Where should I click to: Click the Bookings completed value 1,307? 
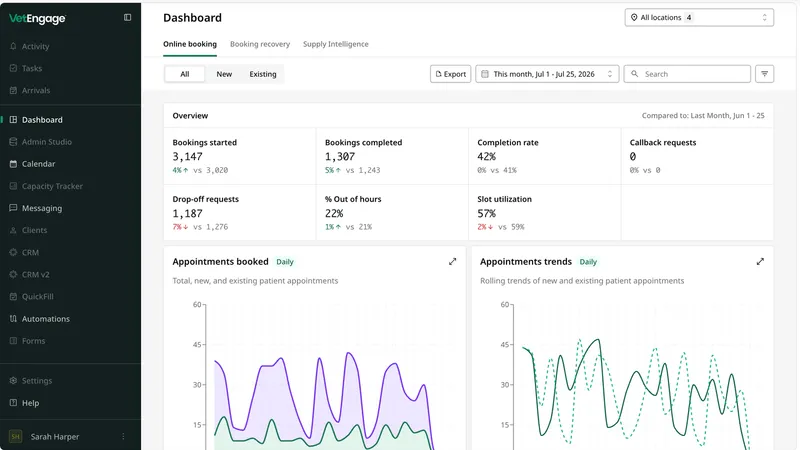340,157
